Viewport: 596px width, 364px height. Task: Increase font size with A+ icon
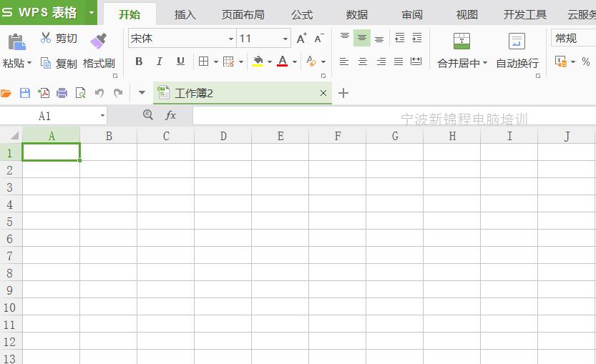click(302, 38)
